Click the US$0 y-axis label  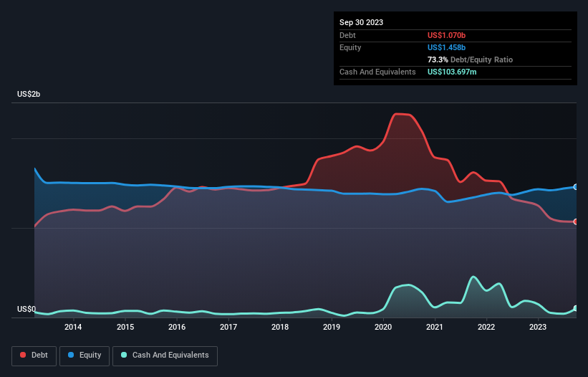coord(26,309)
